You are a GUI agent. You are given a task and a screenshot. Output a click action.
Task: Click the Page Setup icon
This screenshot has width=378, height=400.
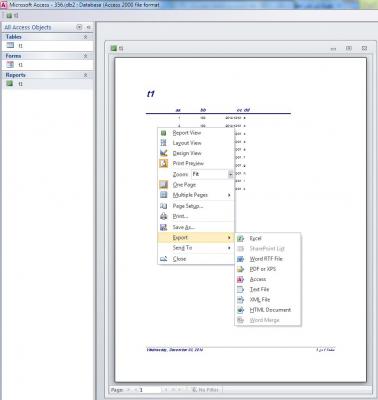(164, 206)
